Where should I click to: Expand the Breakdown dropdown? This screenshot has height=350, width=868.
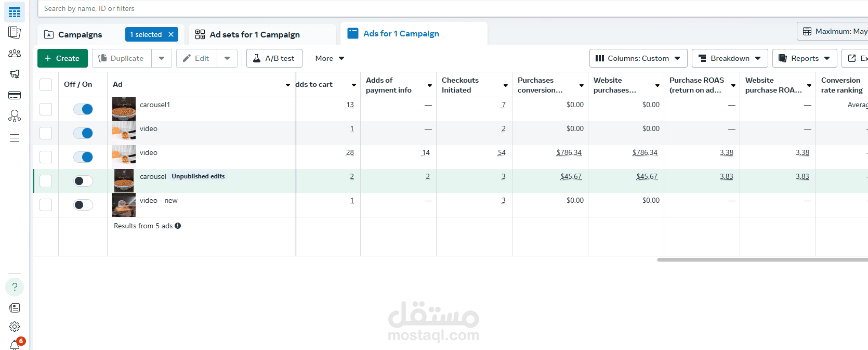(x=730, y=58)
